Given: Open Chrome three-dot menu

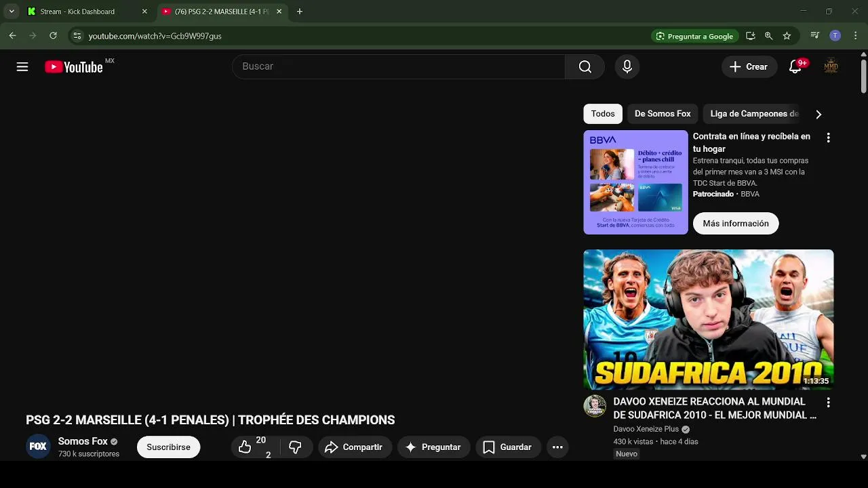Looking at the screenshot, I should click(x=855, y=36).
